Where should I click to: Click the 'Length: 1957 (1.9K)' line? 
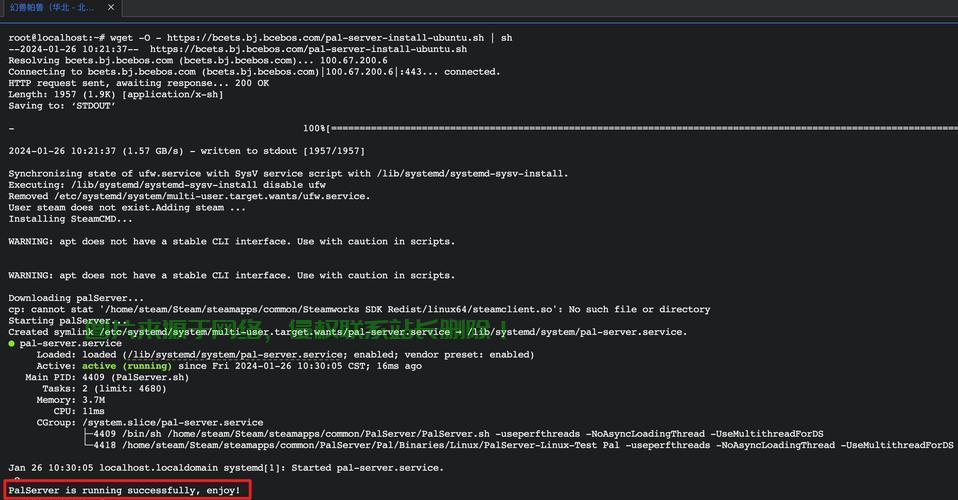pyautogui.click(x=116, y=94)
